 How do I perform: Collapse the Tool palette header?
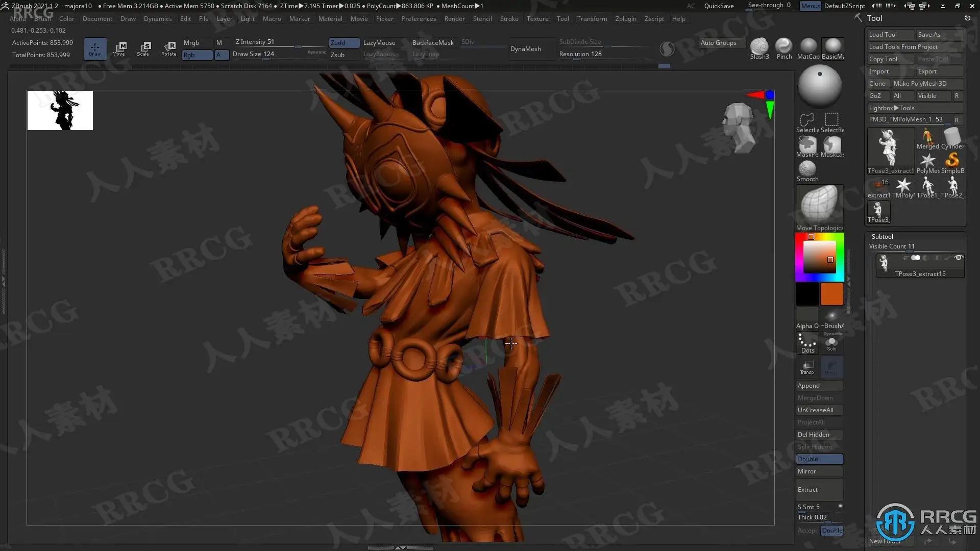click(x=874, y=18)
